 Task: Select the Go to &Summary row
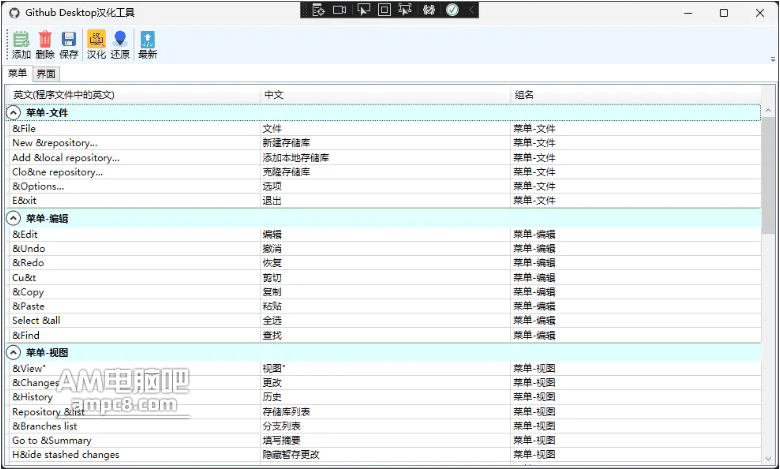click(384, 441)
